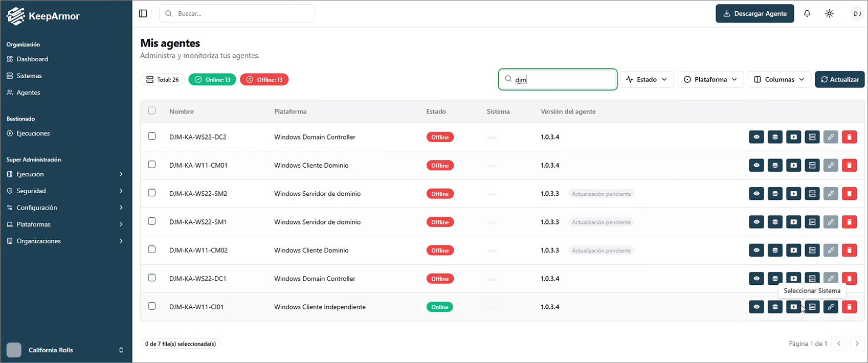Delete agent DJM-KA-W11-CM01 with red trash icon
The image size is (868, 363).
(x=849, y=166)
